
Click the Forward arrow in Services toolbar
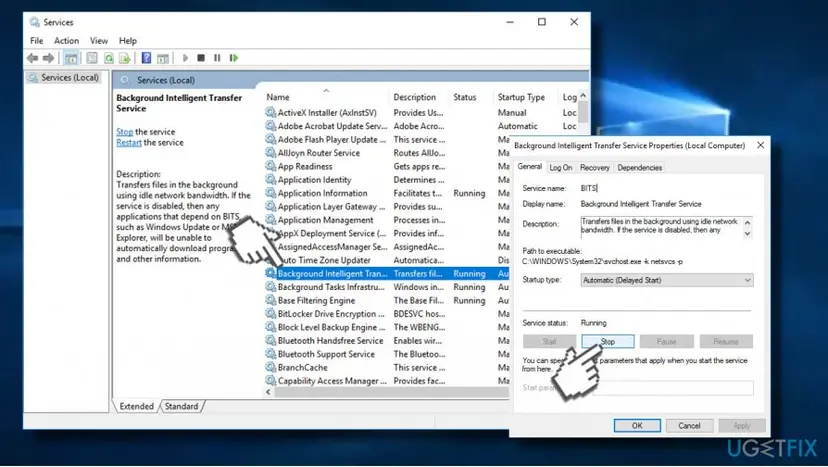pos(49,58)
